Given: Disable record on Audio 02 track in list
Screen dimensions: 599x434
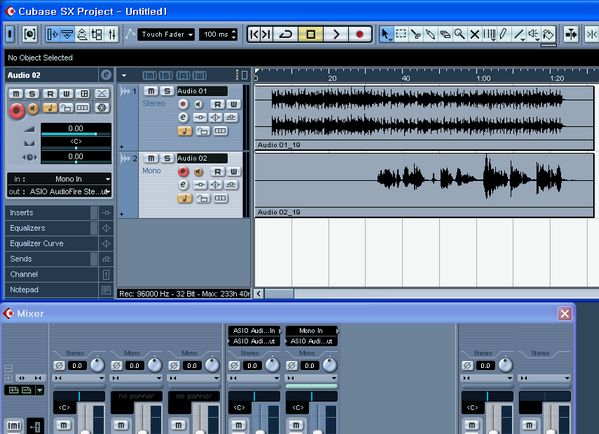Looking at the screenshot, I should pos(183,172).
